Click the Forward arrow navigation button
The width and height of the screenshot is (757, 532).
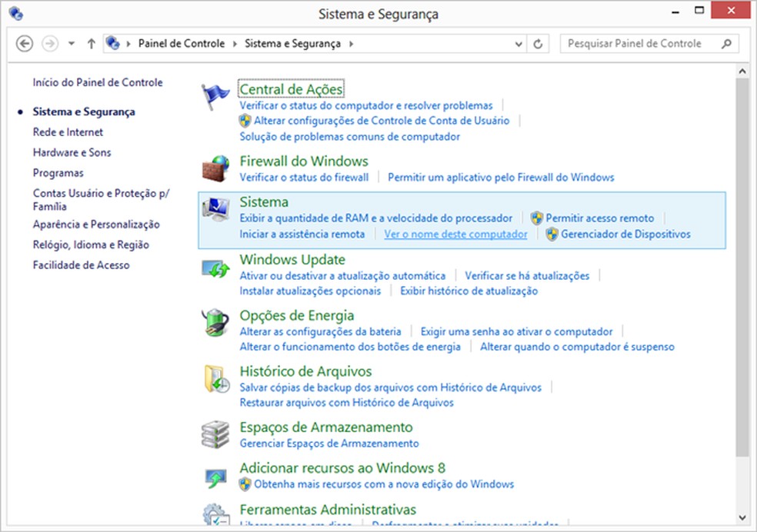[x=50, y=43]
